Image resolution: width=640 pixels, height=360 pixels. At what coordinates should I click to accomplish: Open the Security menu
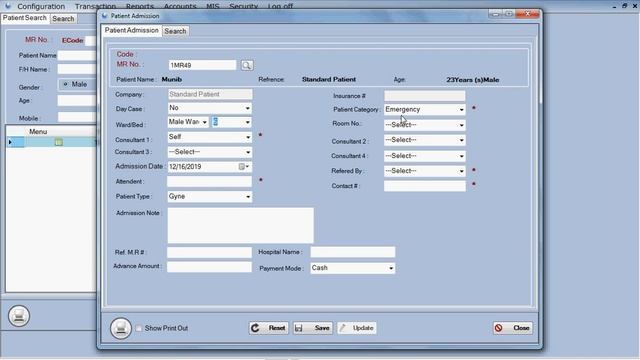(x=244, y=6)
